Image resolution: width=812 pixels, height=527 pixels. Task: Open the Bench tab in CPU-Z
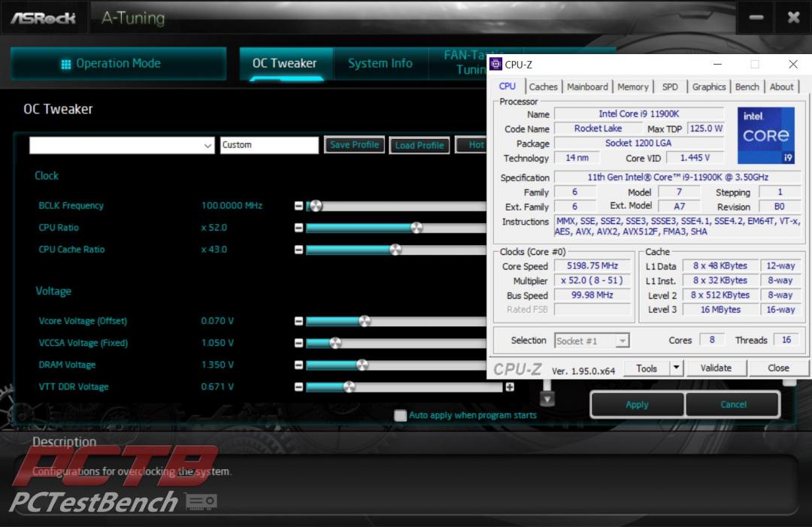747,87
